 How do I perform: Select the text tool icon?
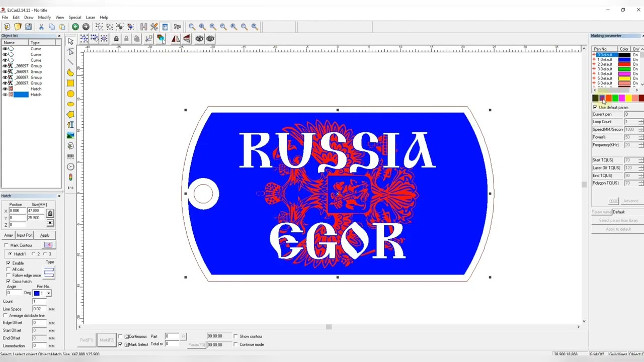(x=70, y=125)
